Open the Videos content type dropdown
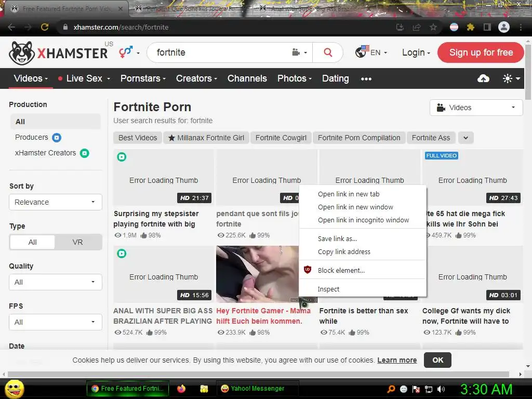Viewport: 532px width, 399px height. pos(476,108)
